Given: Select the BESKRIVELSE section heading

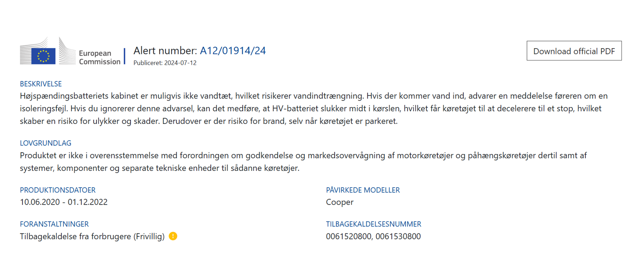Looking at the screenshot, I should click(41, 84).
